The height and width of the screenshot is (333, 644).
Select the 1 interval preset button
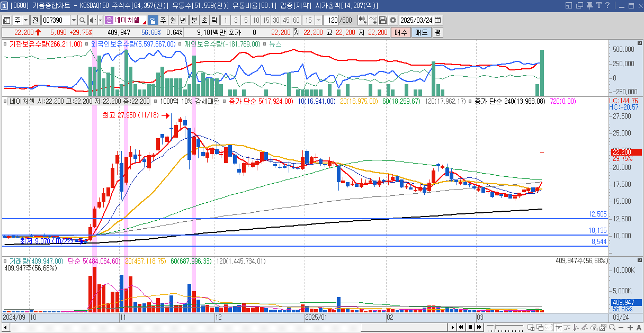[x=226, y=20]
